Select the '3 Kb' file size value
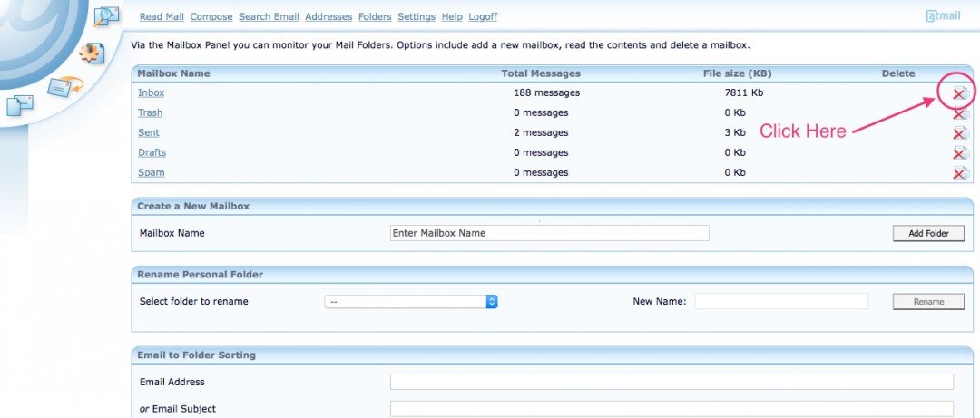The width and height of the screenshot is (980, 418). (x=735, y=132)
